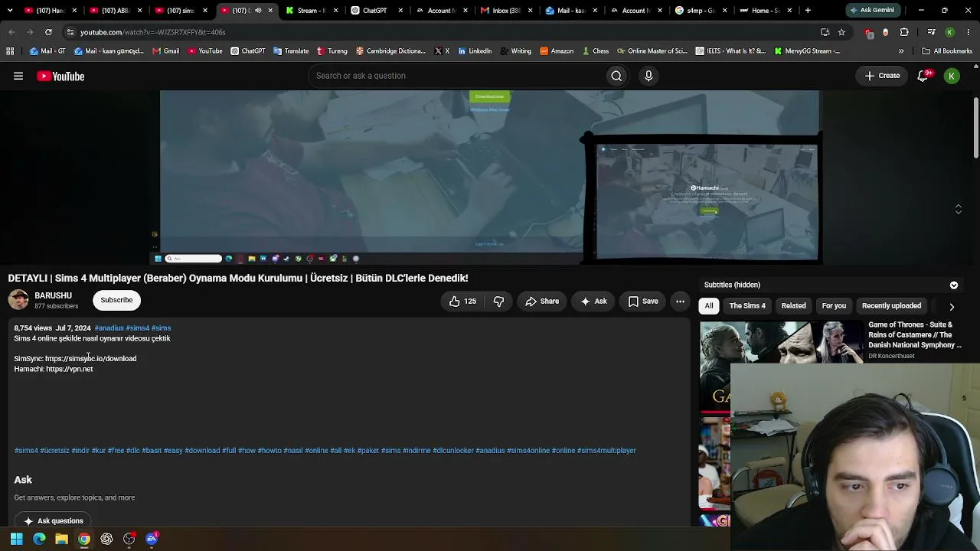
Task: Switch to the ChatGPT browser tab
Action: coord(378,11)
